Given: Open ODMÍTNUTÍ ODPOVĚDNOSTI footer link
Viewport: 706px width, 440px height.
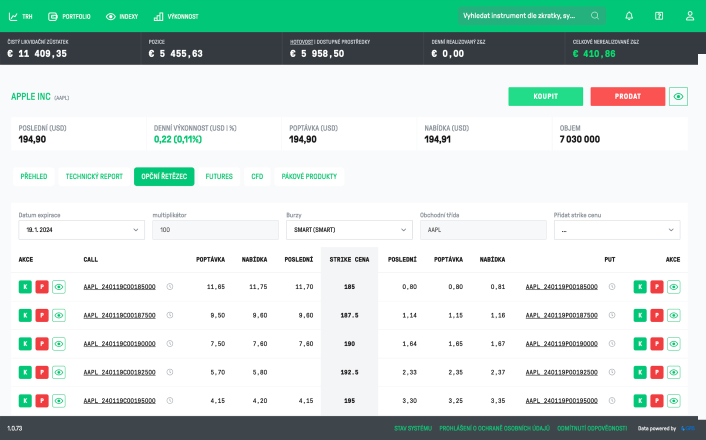Looking at the screenshot, I should click(592, 428).
